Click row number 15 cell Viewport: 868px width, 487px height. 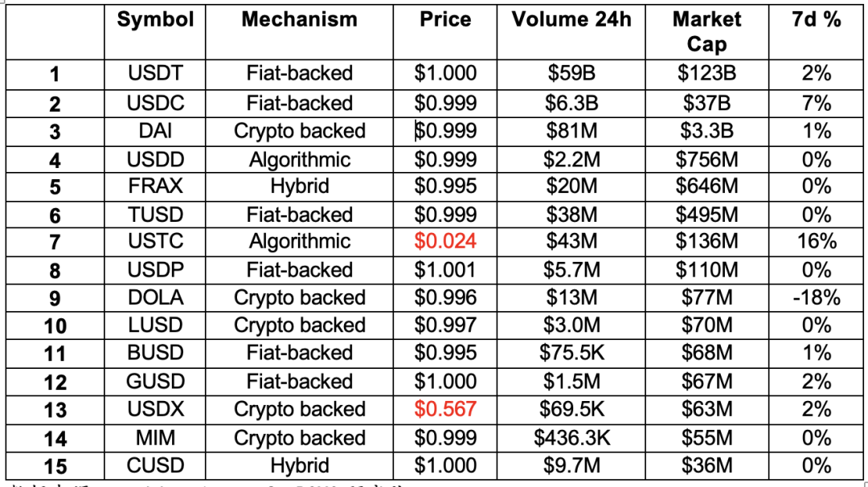(x=55, y=466)
